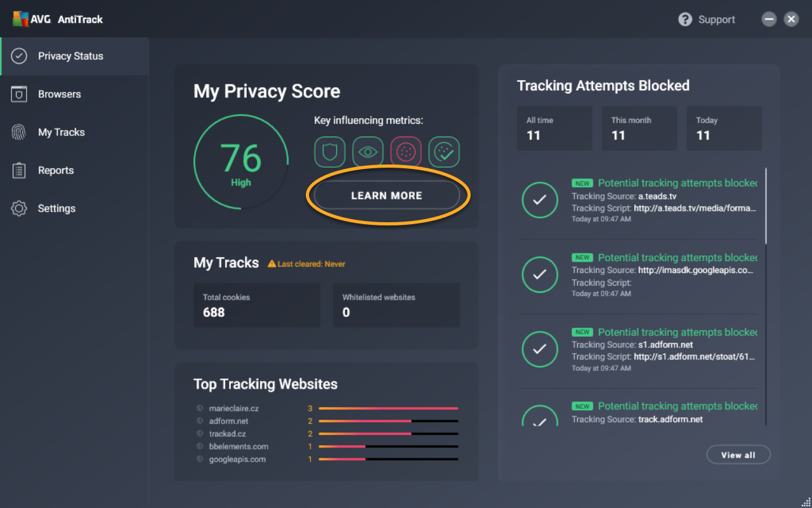Click the s1.adform.net/stoat tracking script URL
This screenshot has height=508, width=812.
[x=695, y=357]
